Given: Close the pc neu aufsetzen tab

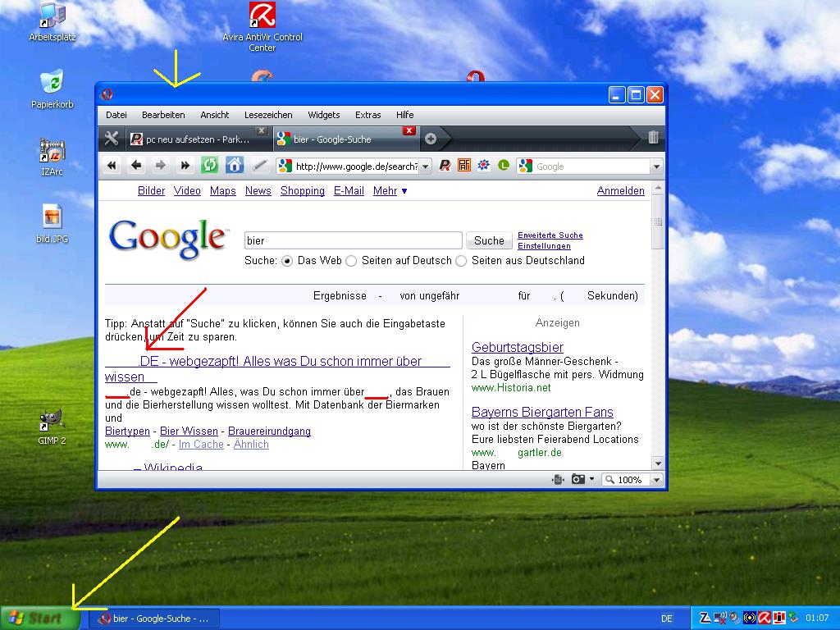Looking at the screenshot, I should pyautogui.click(x=261, y=130).
